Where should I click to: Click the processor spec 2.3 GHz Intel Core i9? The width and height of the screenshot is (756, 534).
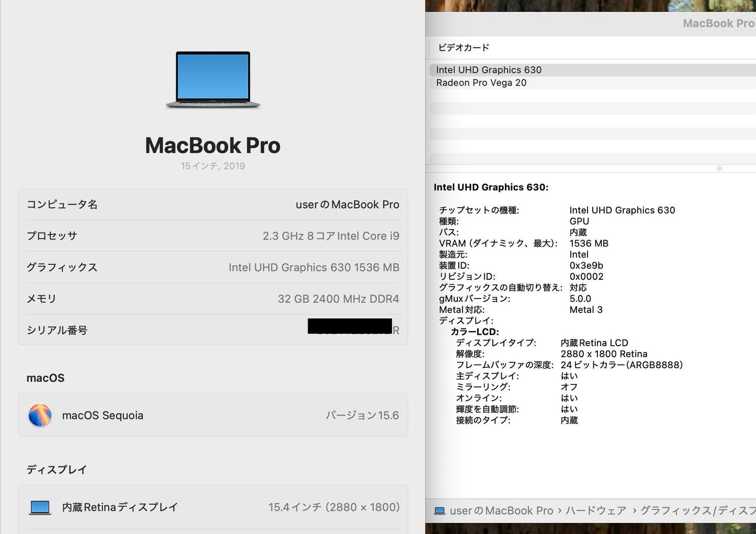[331, 236]
